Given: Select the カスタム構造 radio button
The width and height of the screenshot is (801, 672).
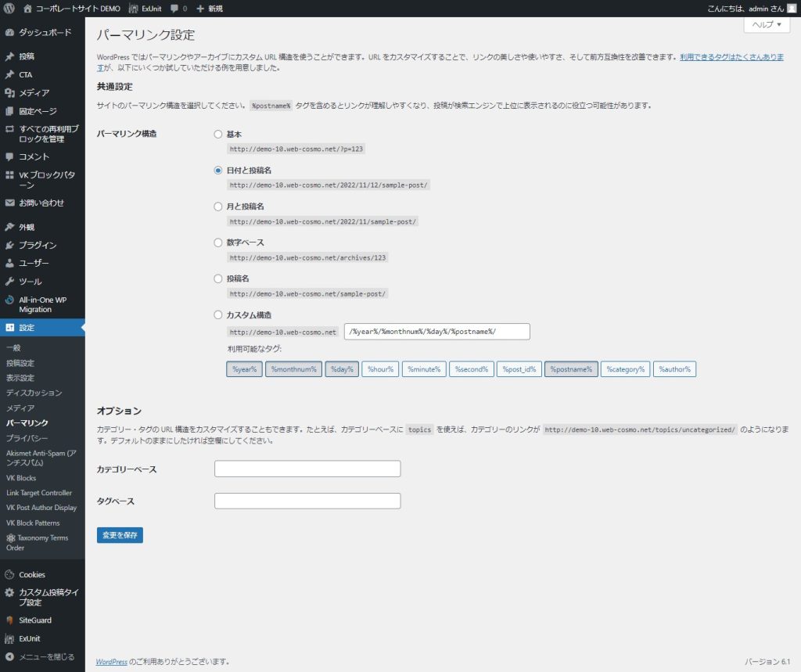Looking at the screenshot, I should point(218,315).
